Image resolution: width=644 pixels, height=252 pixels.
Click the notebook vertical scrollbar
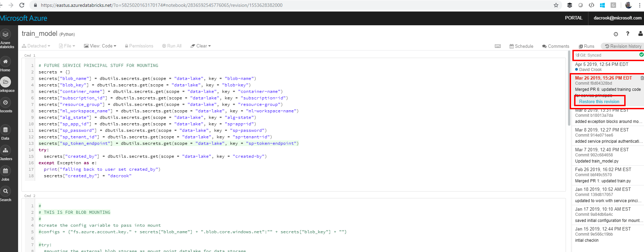click(569, 89)
